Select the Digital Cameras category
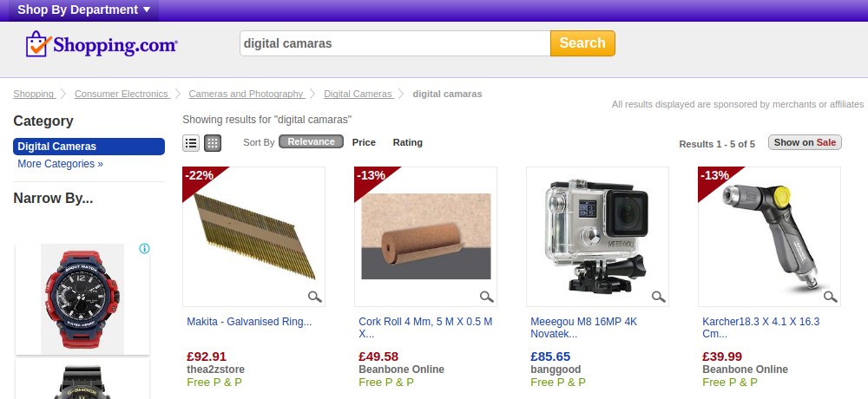The image size is (868, 399). (89, 147)
